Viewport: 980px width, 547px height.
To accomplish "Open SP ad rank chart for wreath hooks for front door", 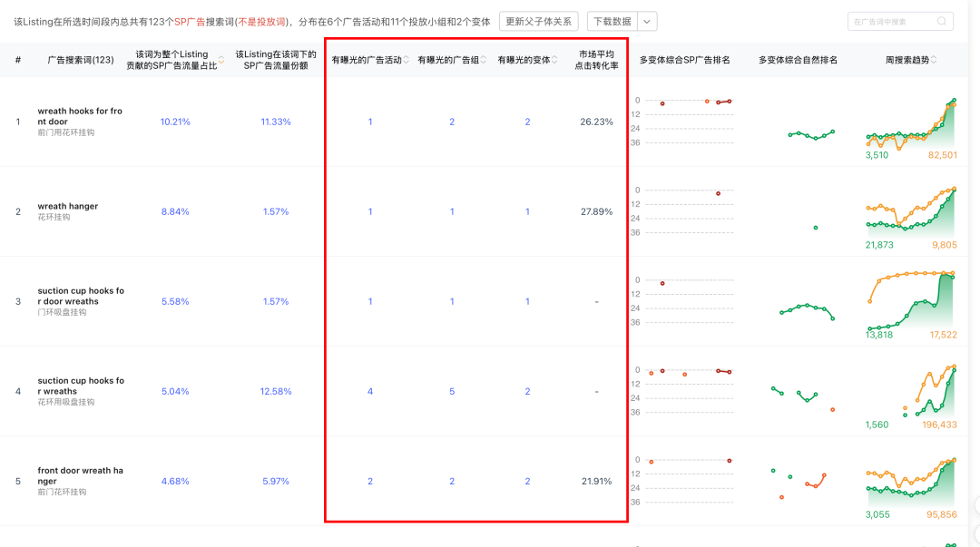I will (684, 122).
